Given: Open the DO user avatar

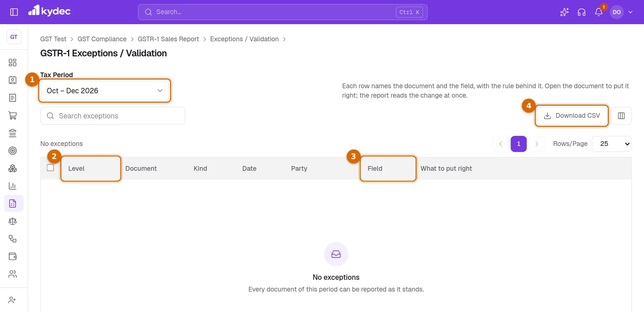Looking at the screenshot, I should 616,12.
